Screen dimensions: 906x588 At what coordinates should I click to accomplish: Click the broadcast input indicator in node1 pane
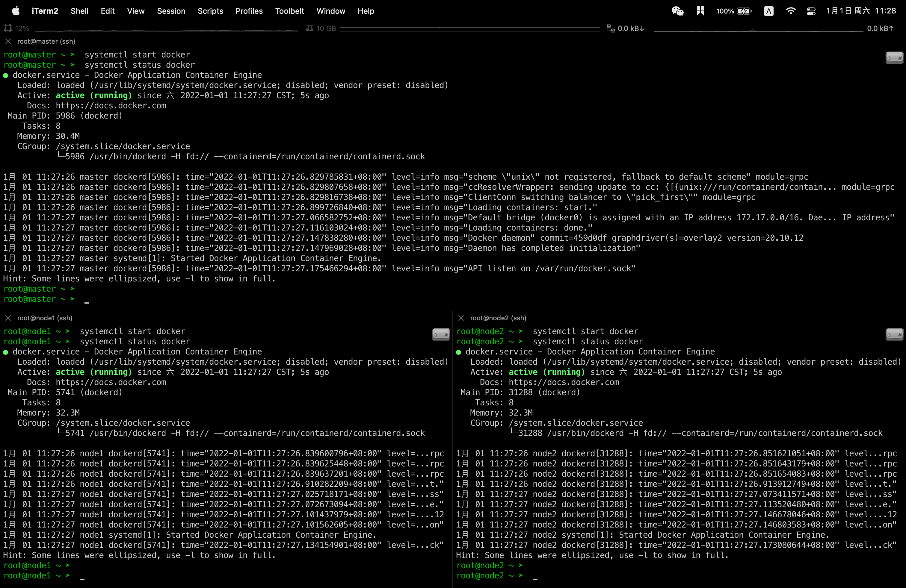click(441, 334)
